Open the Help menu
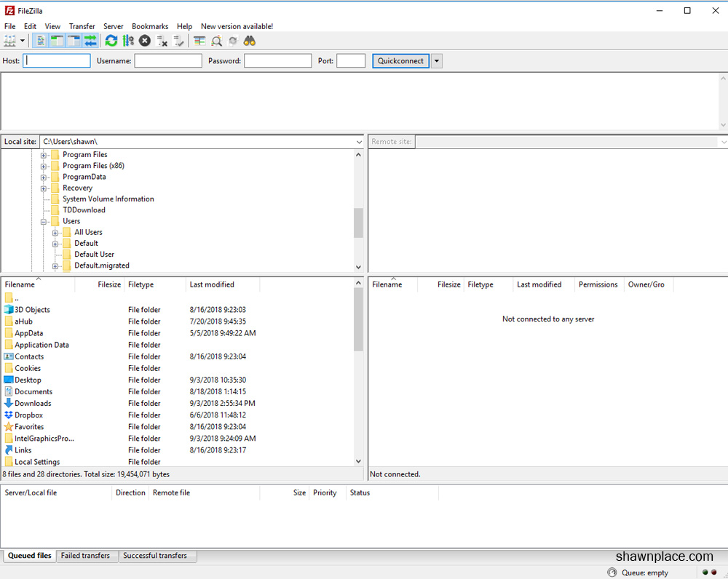 [x=184, y=26]
